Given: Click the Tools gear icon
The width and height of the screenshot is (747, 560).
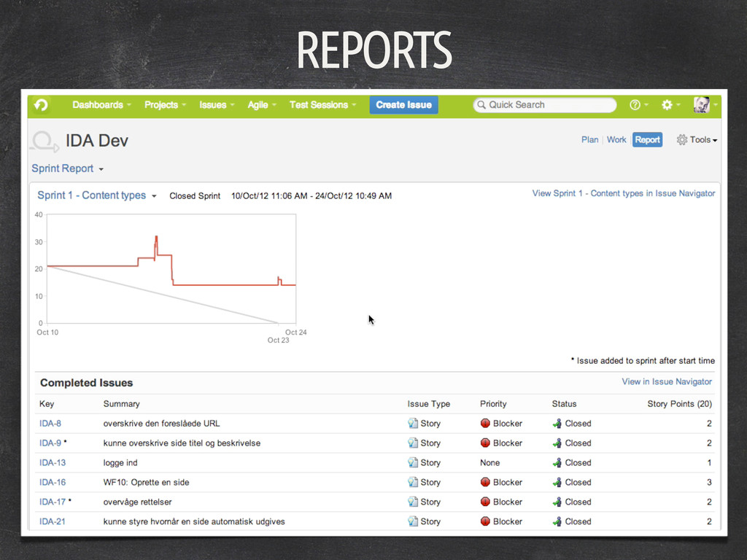Looking at the screenshot, I should click(x=682, y=140).
